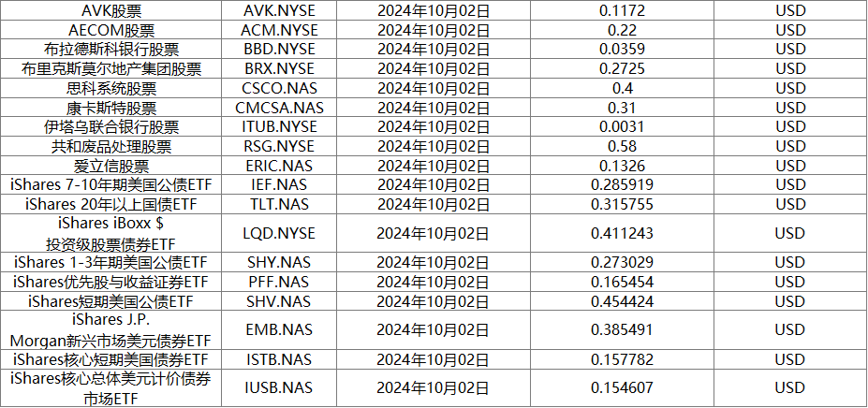868x408 pixels.
Task: Click the value 0.273029
Action: point(623,262)
